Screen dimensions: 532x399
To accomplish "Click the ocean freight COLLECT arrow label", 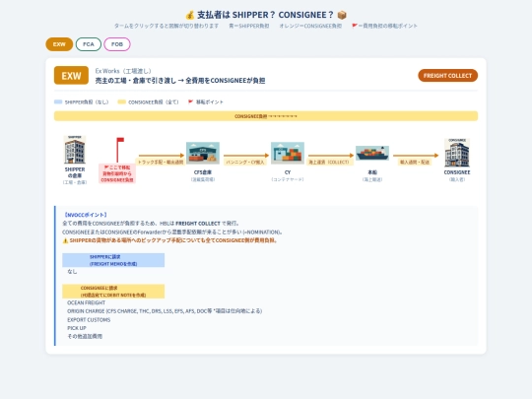I will pos(329,163).
